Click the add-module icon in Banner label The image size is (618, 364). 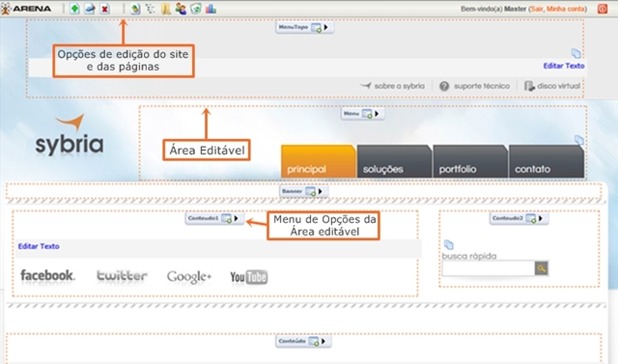click(311, 191)
